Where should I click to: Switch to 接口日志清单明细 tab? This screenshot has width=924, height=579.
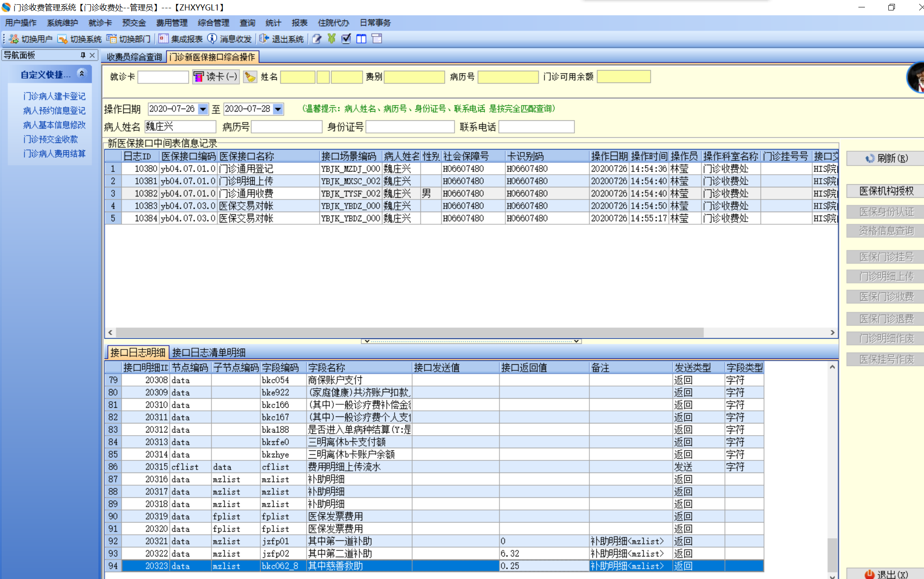209,353
